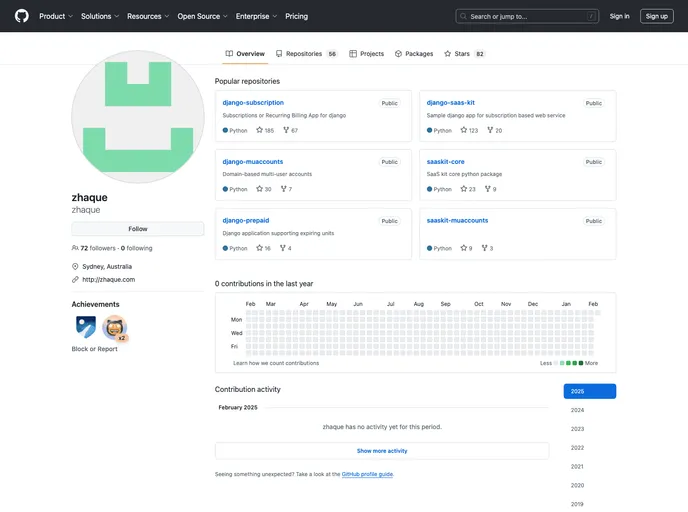Viewport: 688px width, 512px height.
Task: Click Block or Report link
Action: click(x=94, y=349)
